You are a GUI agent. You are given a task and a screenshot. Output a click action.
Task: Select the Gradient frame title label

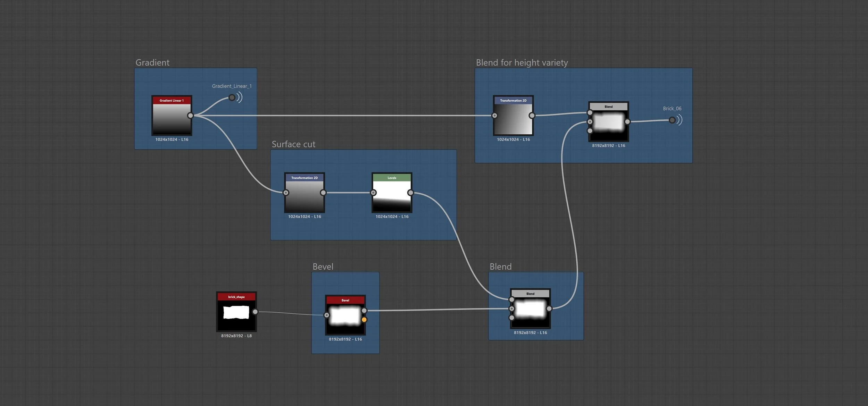click(152, 63)
